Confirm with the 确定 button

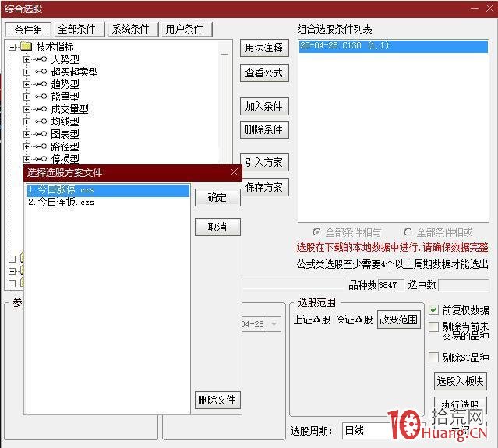pyautogui.click(x=217, y=197)
